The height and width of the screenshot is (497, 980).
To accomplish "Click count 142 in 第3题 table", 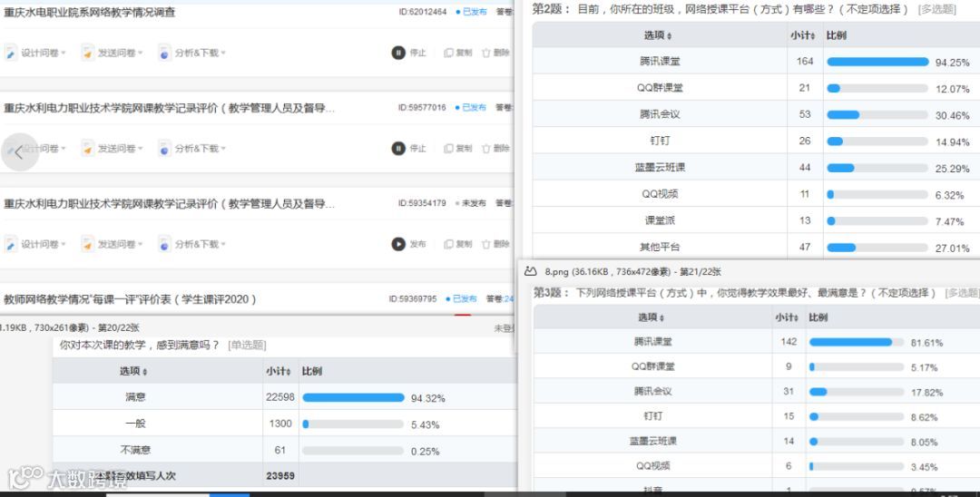I will [789, 342].
